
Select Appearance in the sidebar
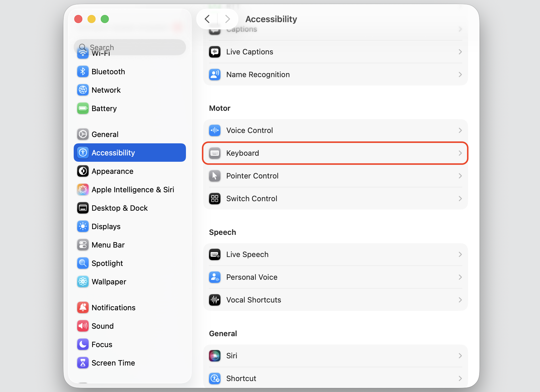tap(130, 171)
